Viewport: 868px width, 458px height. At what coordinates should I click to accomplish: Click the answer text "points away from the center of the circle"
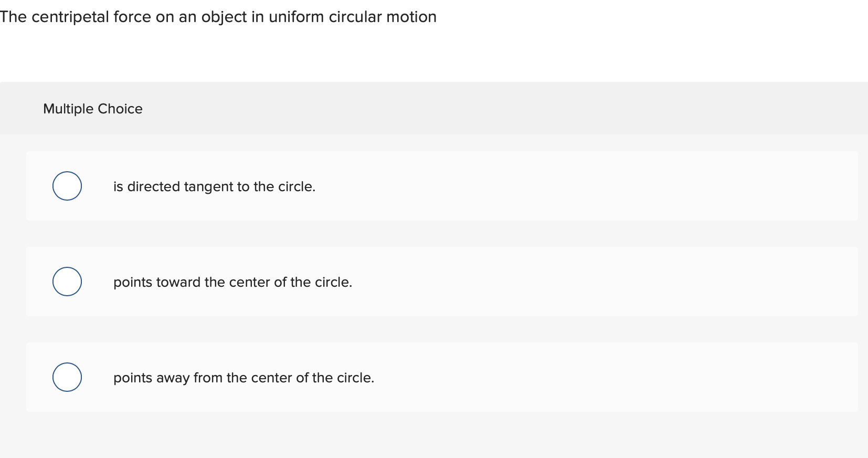(x=244, y=378)
